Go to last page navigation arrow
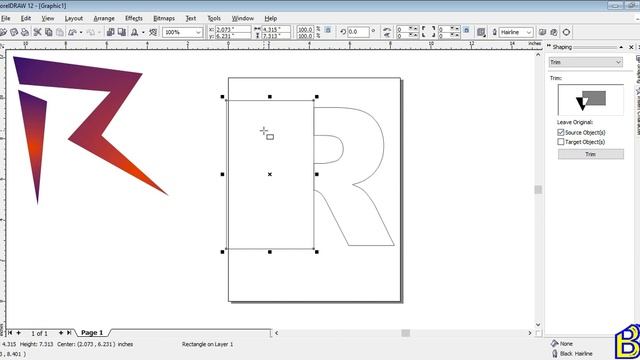The image size is (640, 360). (x=69, y=333)
